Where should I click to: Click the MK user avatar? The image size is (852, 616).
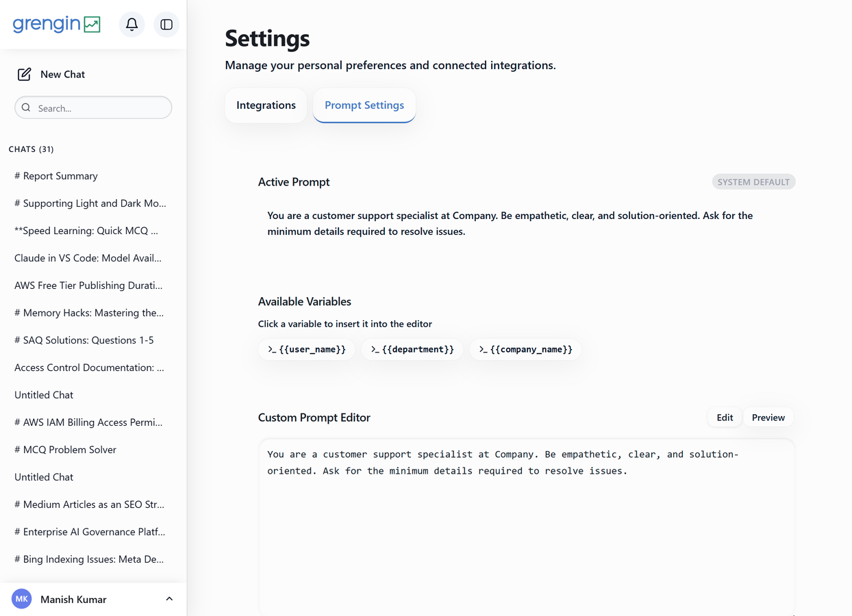pyautogui.click(x=22, y=599)
